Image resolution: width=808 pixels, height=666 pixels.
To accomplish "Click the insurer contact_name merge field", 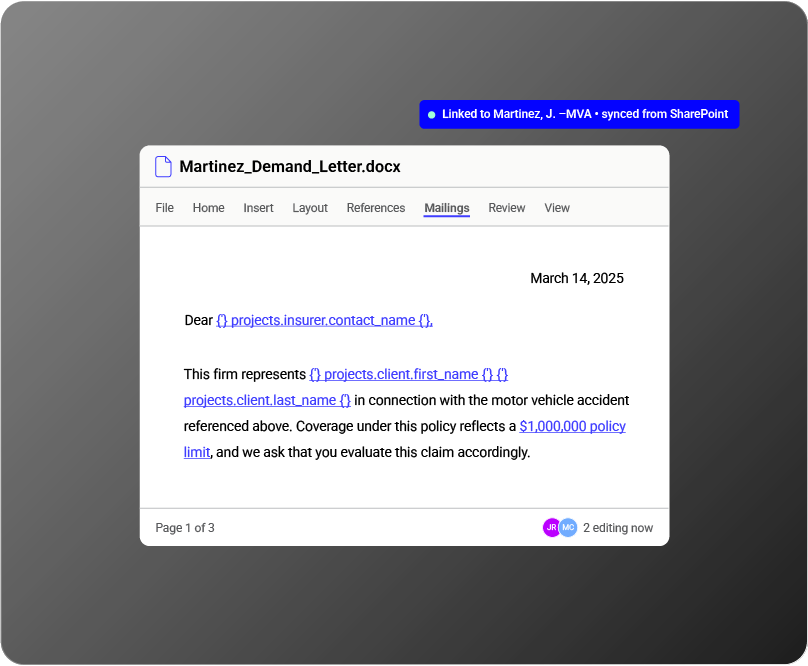I will point(324,320).
